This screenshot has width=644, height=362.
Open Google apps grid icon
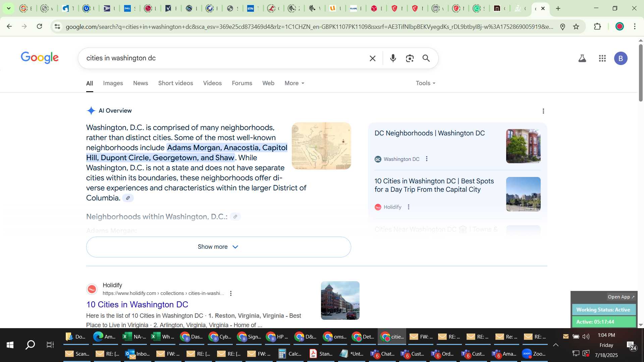pos(602,58)
